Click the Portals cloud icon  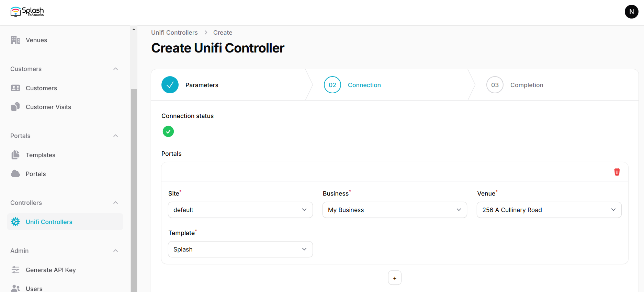[15, 174]
